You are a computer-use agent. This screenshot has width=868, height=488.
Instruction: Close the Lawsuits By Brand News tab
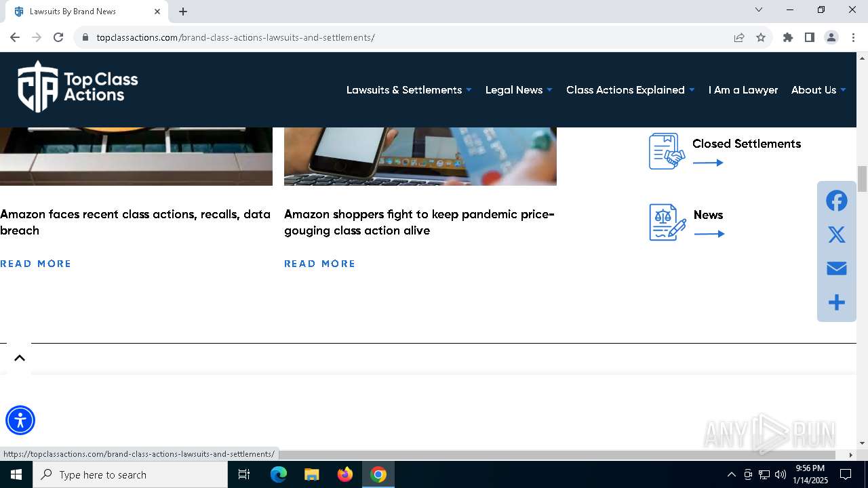[157, 12]
